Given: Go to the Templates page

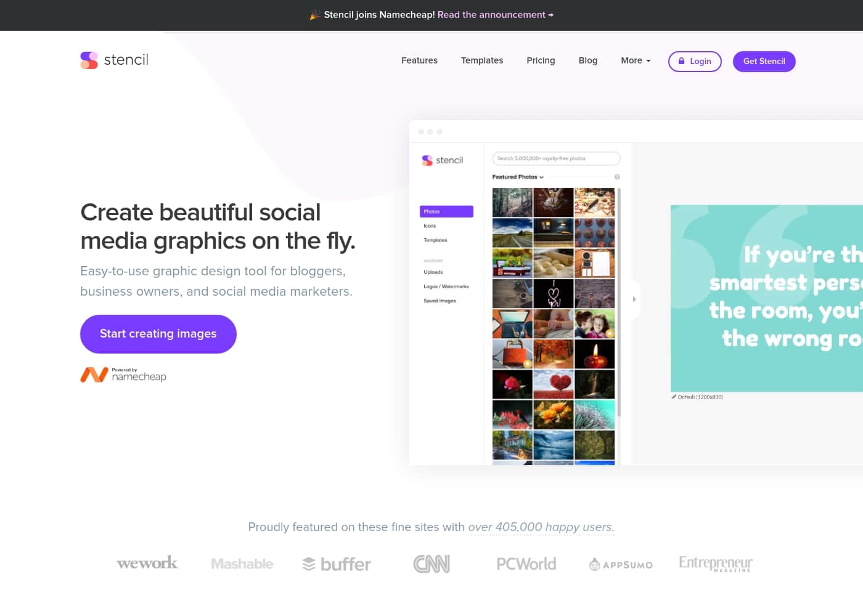Looking at the screenshot, I should (482, 60).
